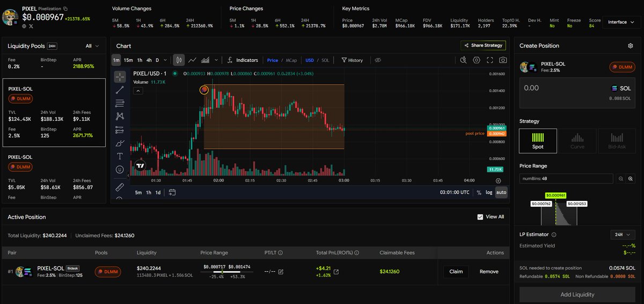Open the History filter

(x=352, y=60)
